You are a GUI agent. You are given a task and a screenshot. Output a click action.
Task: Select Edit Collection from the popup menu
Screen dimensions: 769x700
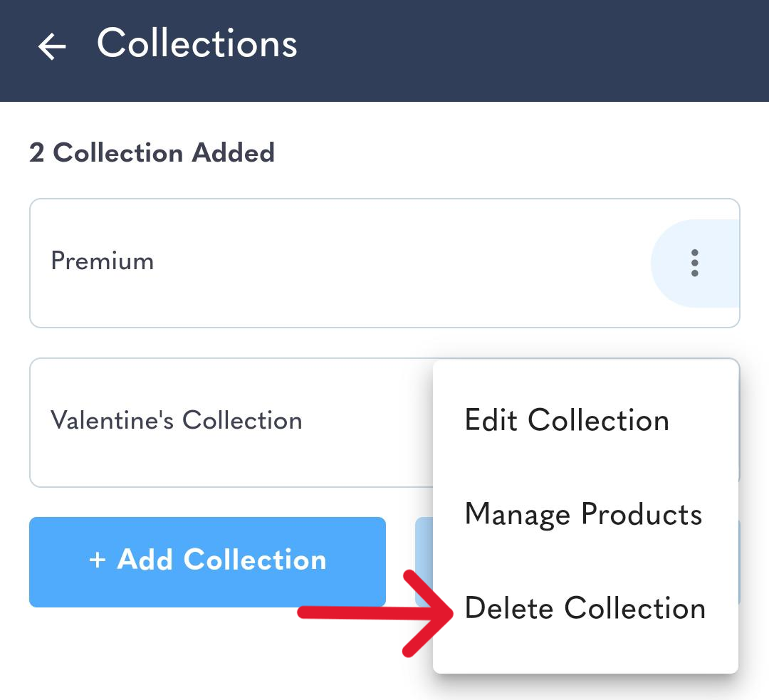(567, 420)
